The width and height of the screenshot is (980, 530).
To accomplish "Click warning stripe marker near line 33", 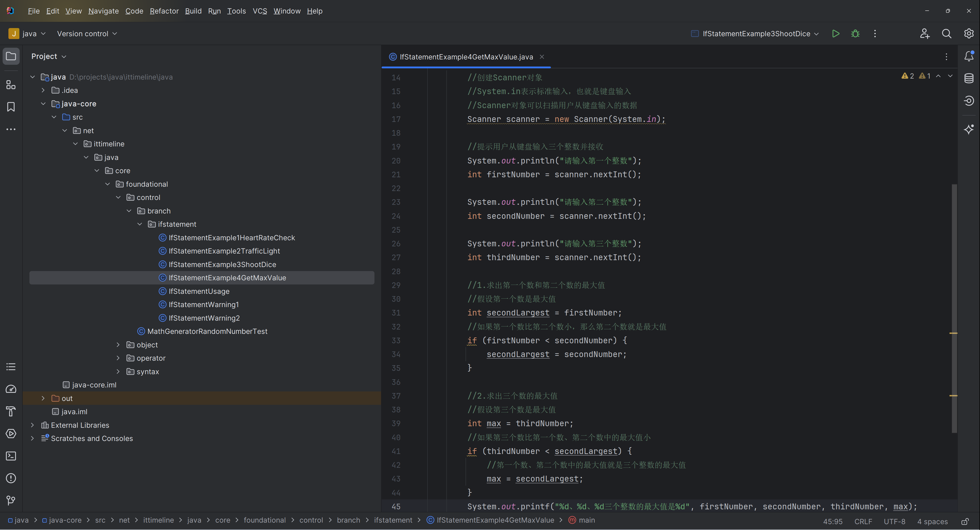I will coord(953,333).
